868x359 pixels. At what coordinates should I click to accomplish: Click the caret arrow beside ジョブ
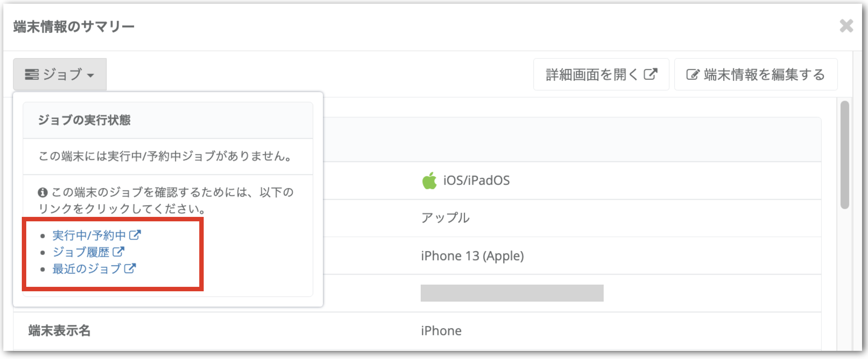(91, 76)
